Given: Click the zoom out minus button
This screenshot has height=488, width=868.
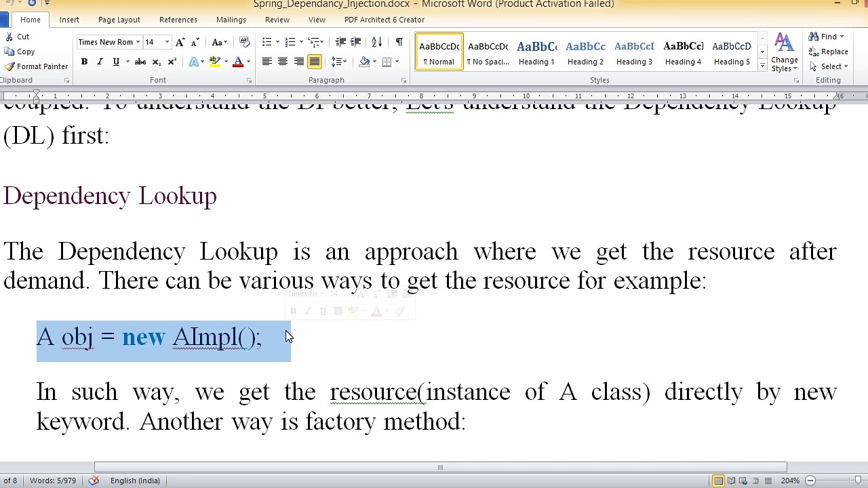Looking at the screenshot, I should click(x=810, y=481).
